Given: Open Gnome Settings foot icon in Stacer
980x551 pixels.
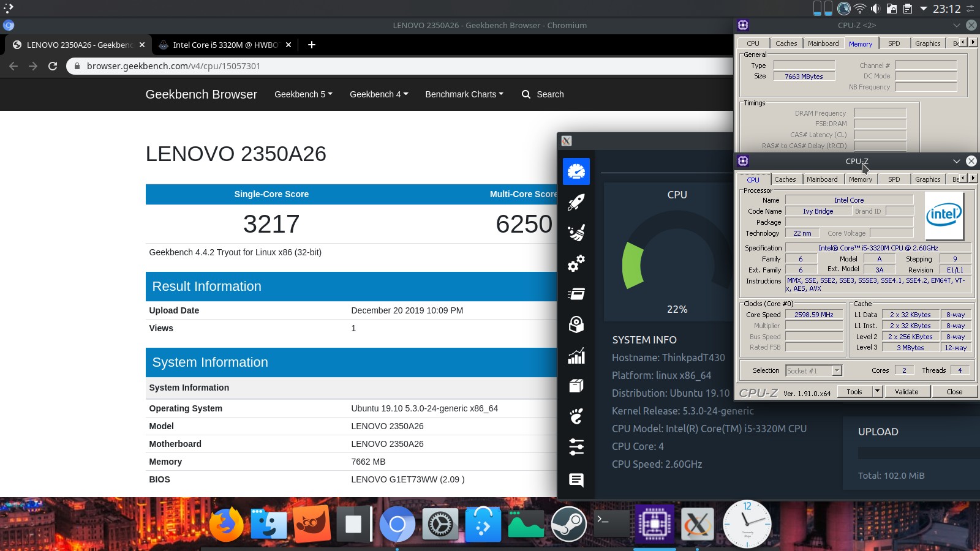Looking at the screenshot, I should pos(576,417).
